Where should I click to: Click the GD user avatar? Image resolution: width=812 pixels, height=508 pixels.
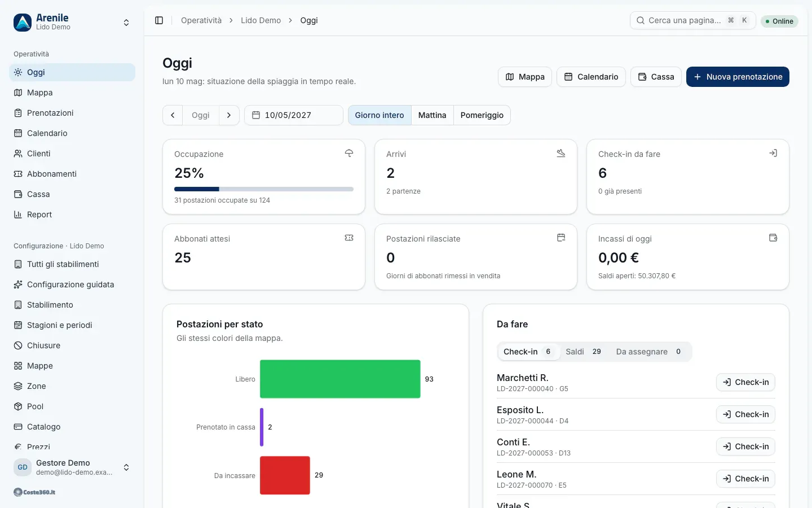[23, 467]
